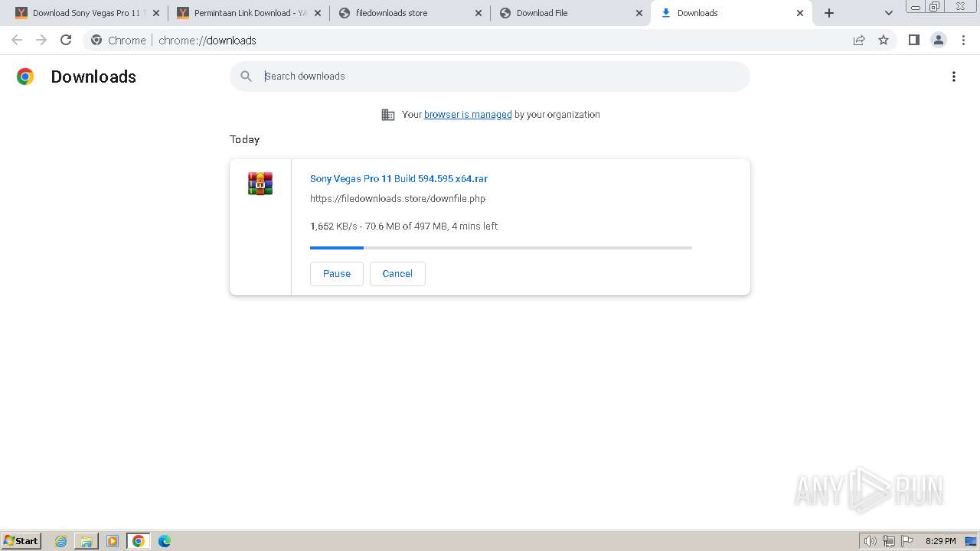Viewport: 980px width, 551px height.
Task: Cancel the Sony Vegas Pro download
Action: (x=397, y=274)
